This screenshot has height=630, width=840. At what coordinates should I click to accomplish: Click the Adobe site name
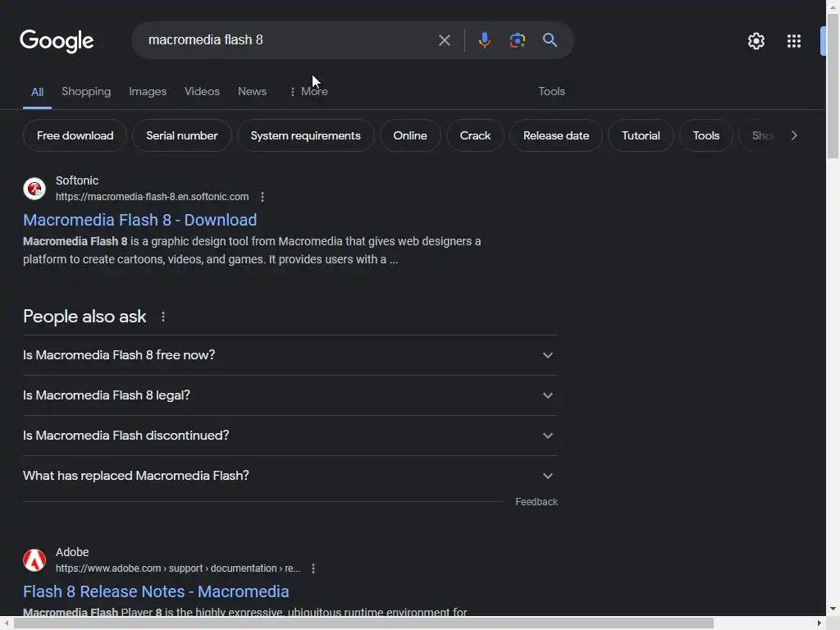[72, 552]
